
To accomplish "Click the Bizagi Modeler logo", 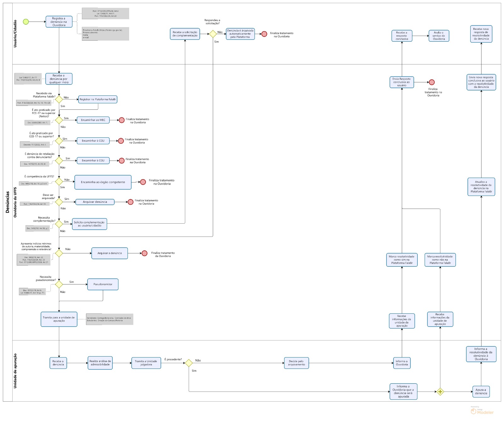I will coord(482,411).
